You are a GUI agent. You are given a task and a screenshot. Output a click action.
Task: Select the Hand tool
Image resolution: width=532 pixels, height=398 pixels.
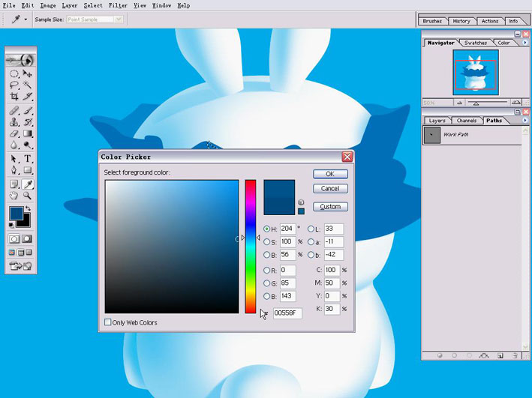point(14,196)
